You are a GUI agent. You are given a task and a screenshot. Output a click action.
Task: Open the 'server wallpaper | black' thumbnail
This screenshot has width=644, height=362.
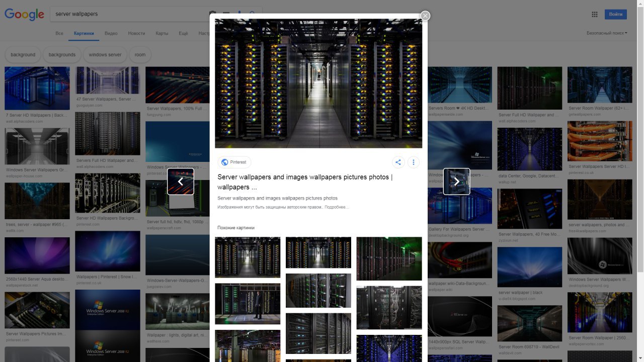click(x=530, y=267)
